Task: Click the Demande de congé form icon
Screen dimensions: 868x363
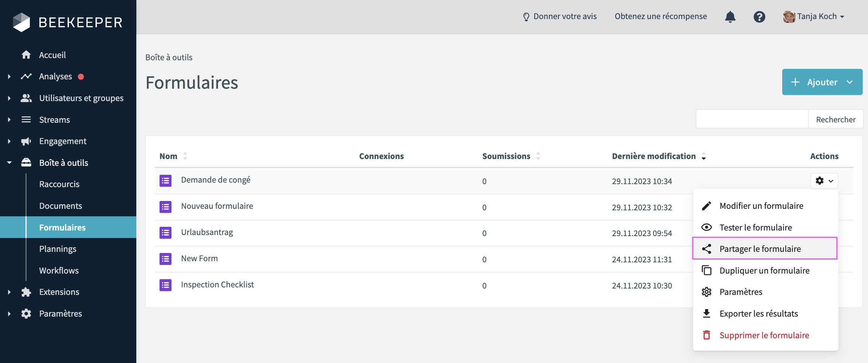Action: 166,181
